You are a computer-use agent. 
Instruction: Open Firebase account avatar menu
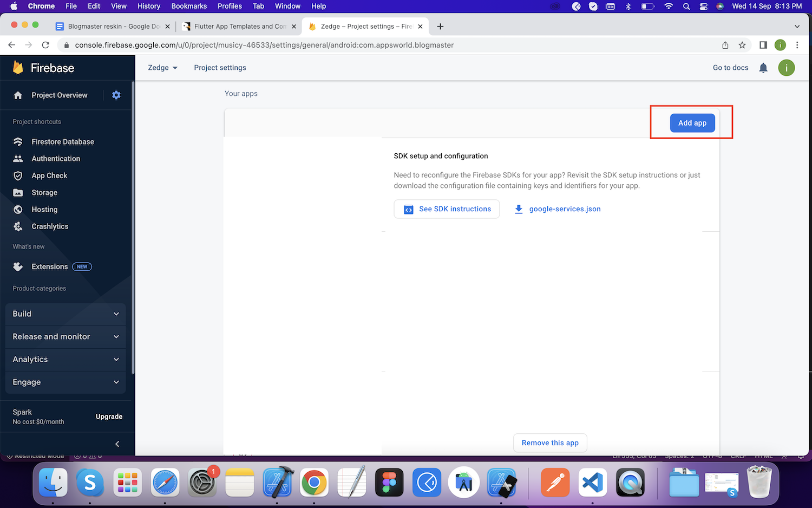pyautogui.click(x=787, y=68)
